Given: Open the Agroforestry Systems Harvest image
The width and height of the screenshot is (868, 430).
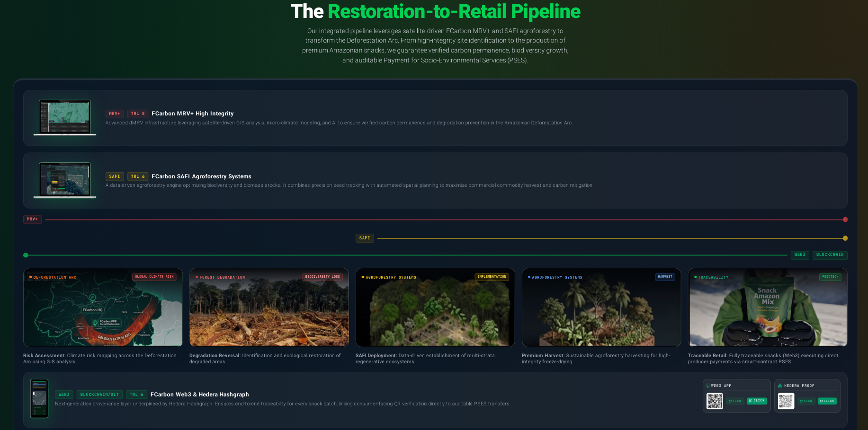Looking at the screenshot, I should [x=601, y=307].
